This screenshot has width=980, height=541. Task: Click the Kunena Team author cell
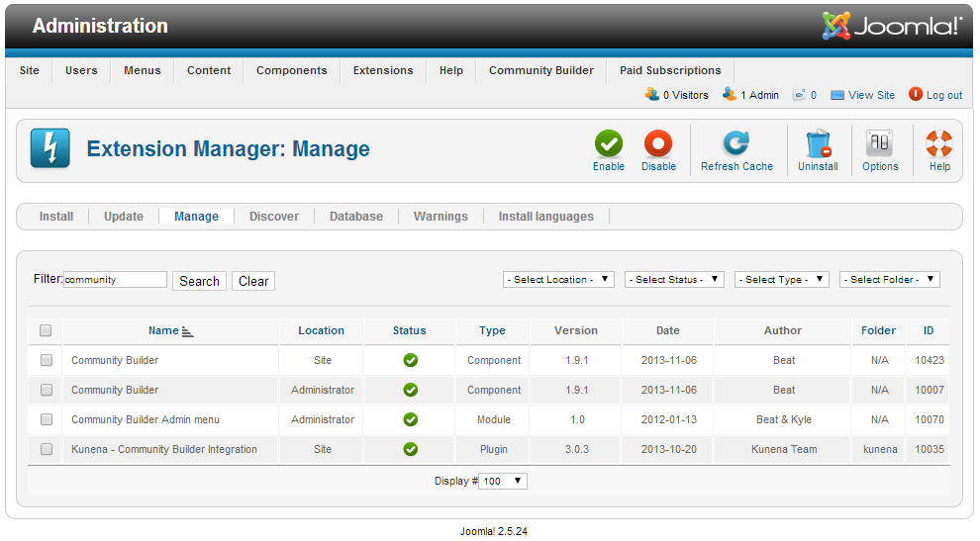[x=784, y=449]
